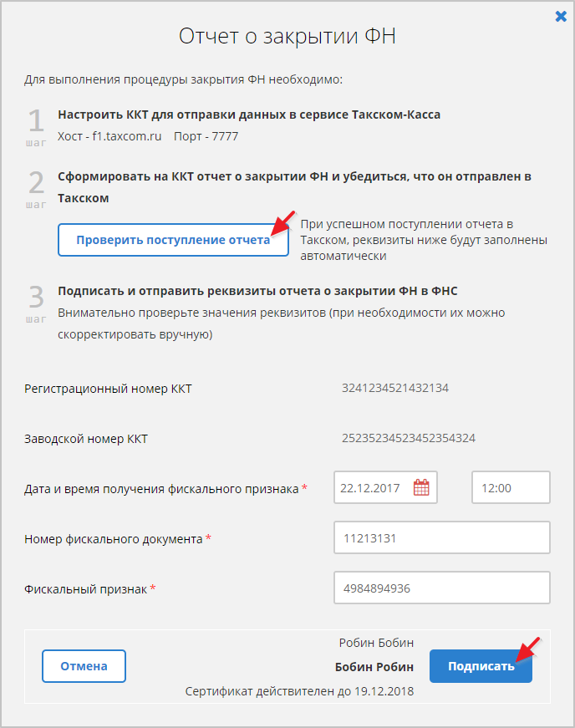Screen dimensions: 575x728
Task: Click the bold signer name Бобин Робин
Action: tap(374, 667)
